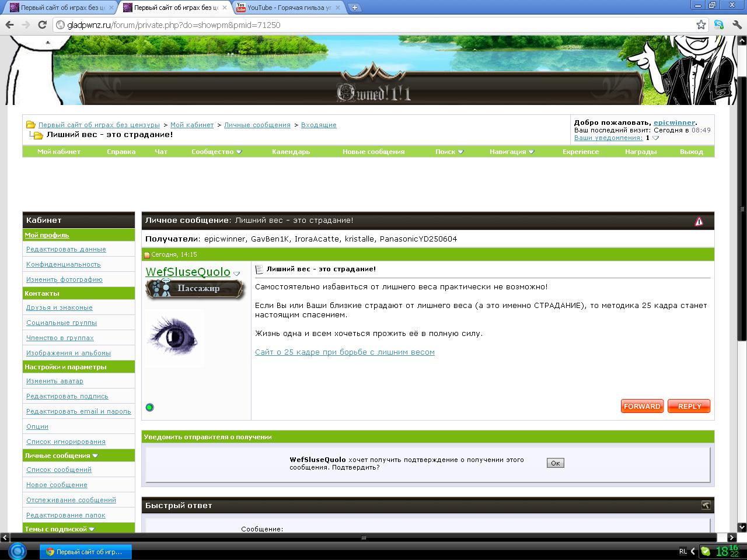This screenshot has width=747, height=560.
Task: Open the 25 кадр weight loss site link
Action: 345,352
